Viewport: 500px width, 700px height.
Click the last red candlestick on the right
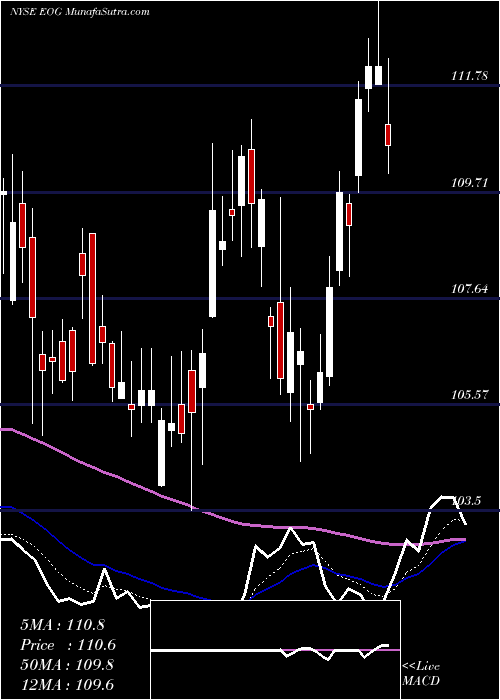click(x=388, y=135)
